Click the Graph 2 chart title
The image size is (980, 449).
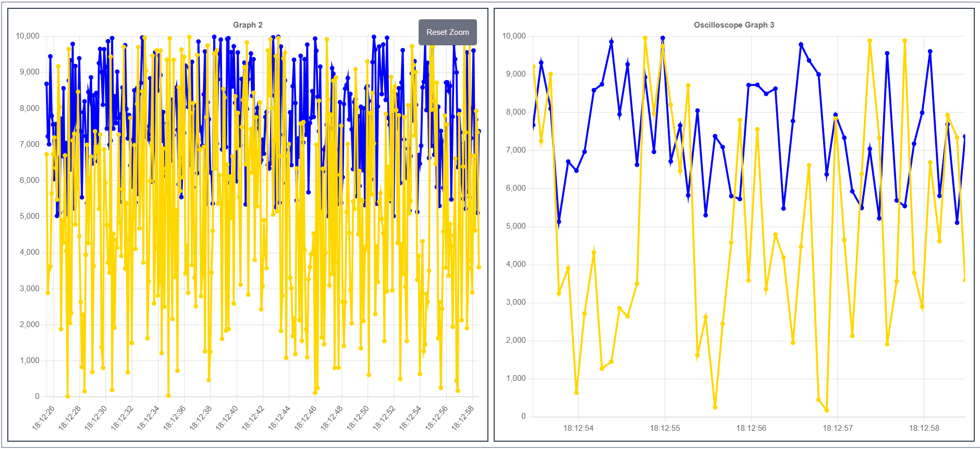tap(248, 25)
